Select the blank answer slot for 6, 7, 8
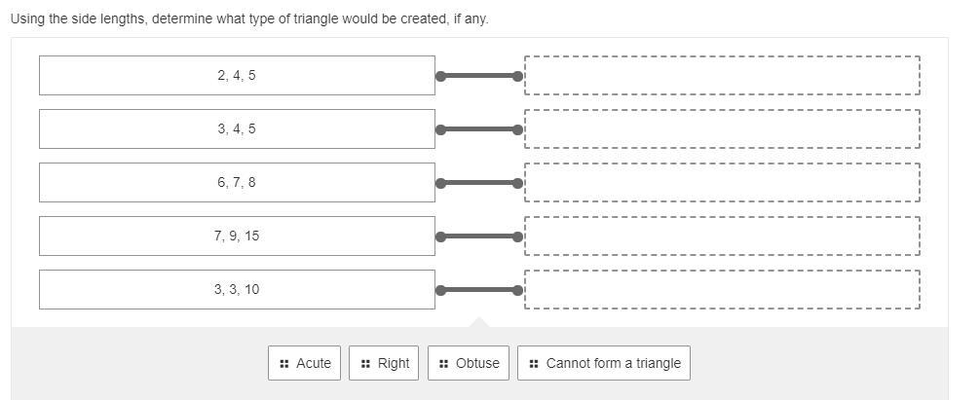Screen dimensions: 980x400 722,182
